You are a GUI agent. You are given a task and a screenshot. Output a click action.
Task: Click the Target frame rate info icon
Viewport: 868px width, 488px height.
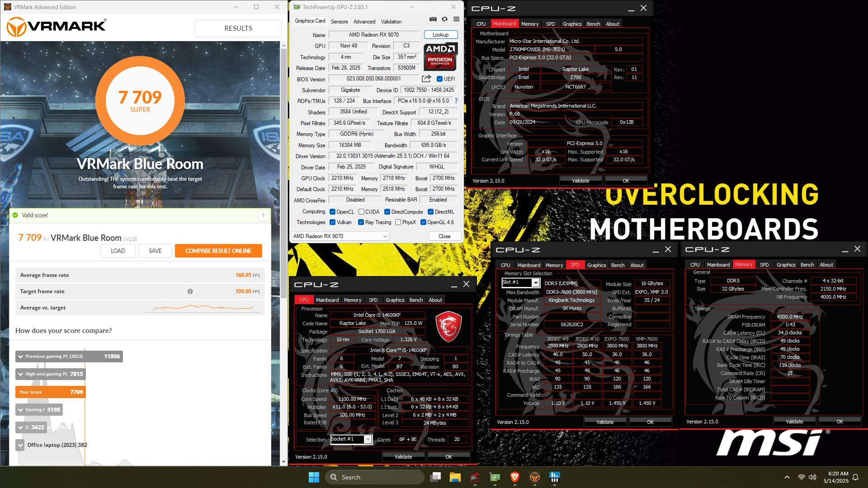click(190, 291)
